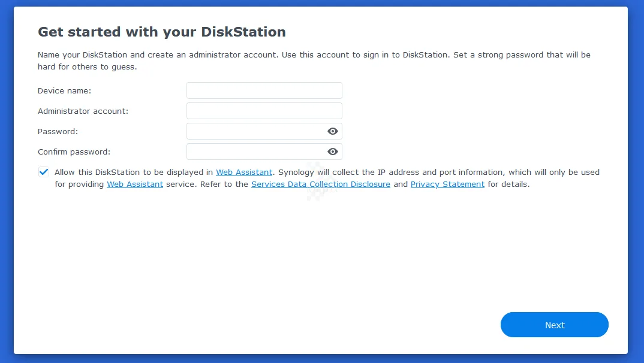Click the 'Allow this DiskStation' checkbox label text
Image resolution: width=644 pixels, height=363 pixels.
(133, 172)
